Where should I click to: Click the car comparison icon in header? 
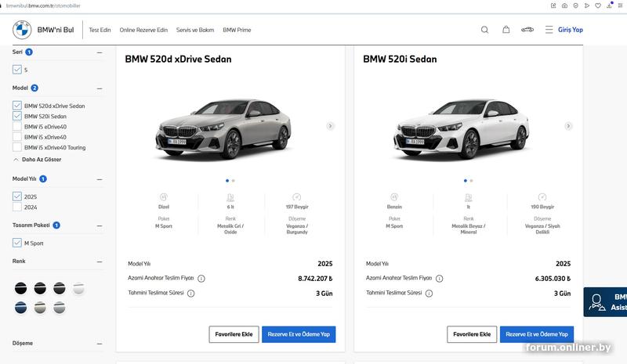point(527,30)
